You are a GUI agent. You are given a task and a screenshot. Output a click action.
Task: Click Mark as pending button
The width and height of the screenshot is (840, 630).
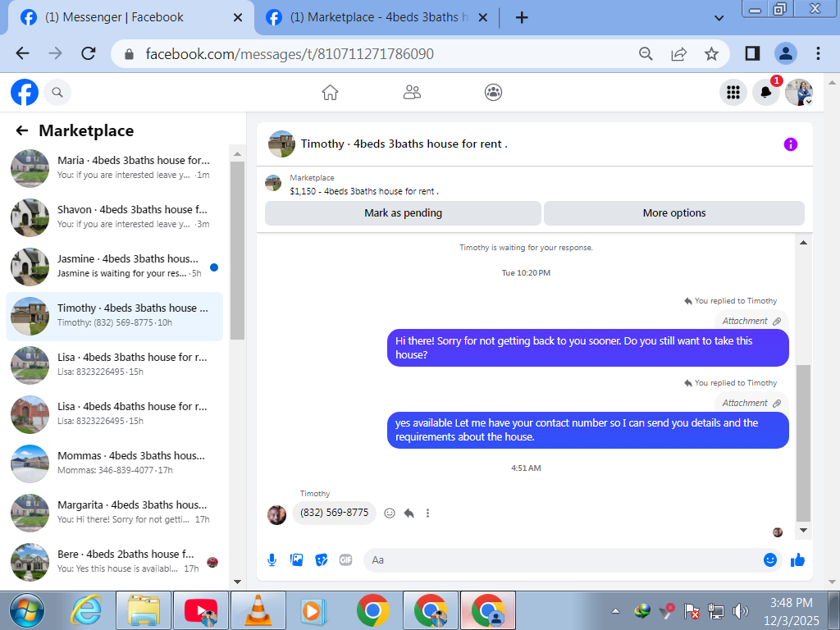pos(403,213)
